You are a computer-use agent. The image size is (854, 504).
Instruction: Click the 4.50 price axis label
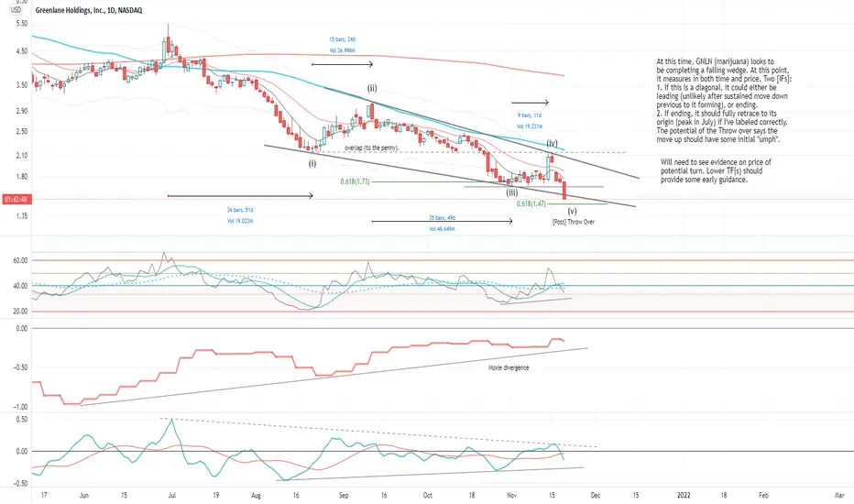(x=22, y=51)
